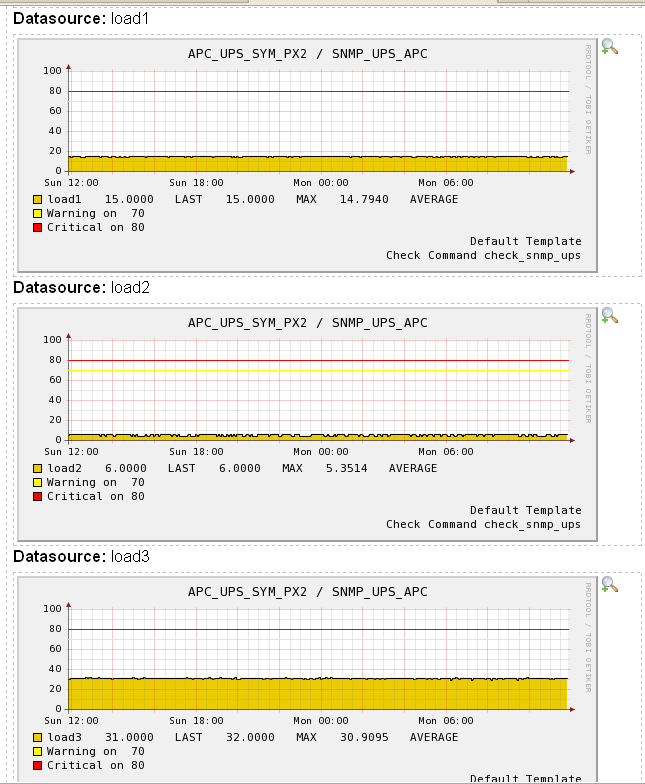Click the 'Datasource: load3' heading
The image size is (645, 784).
pos(81,556)
